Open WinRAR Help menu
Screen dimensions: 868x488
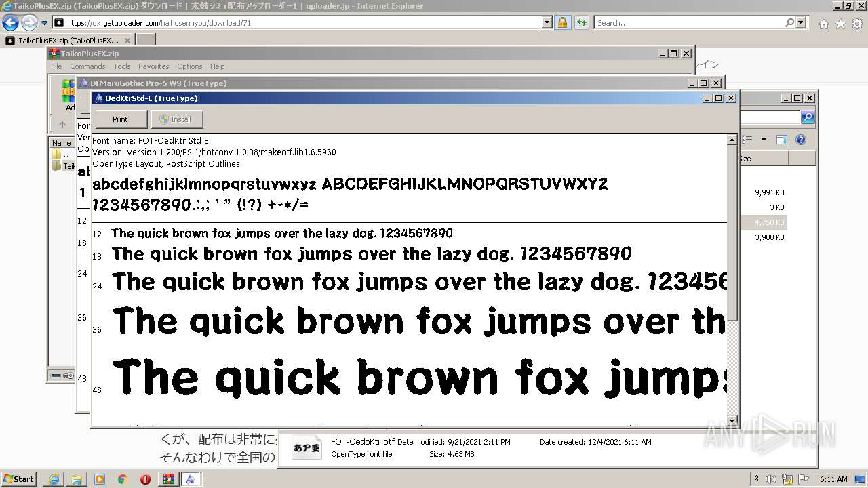[217, 66]
